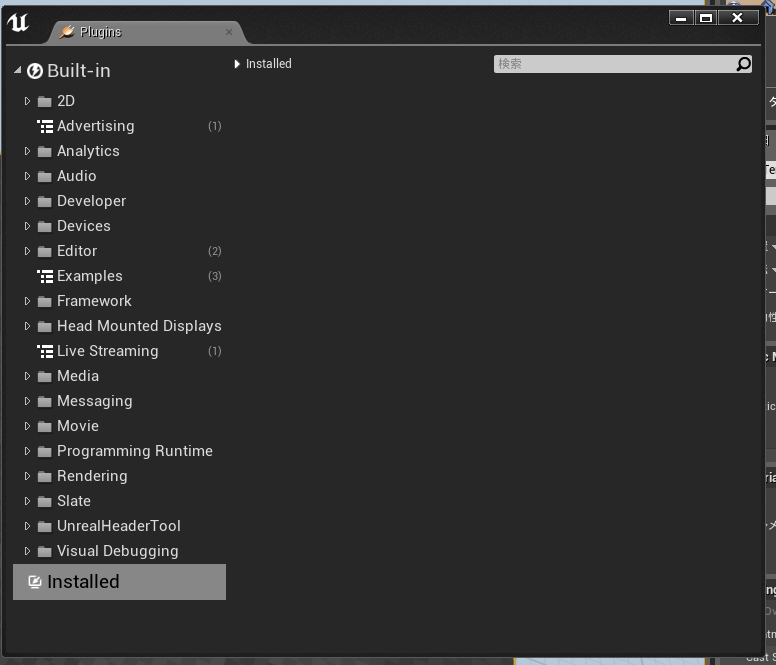Click the Examples list icon

click(x=45, y=276)
